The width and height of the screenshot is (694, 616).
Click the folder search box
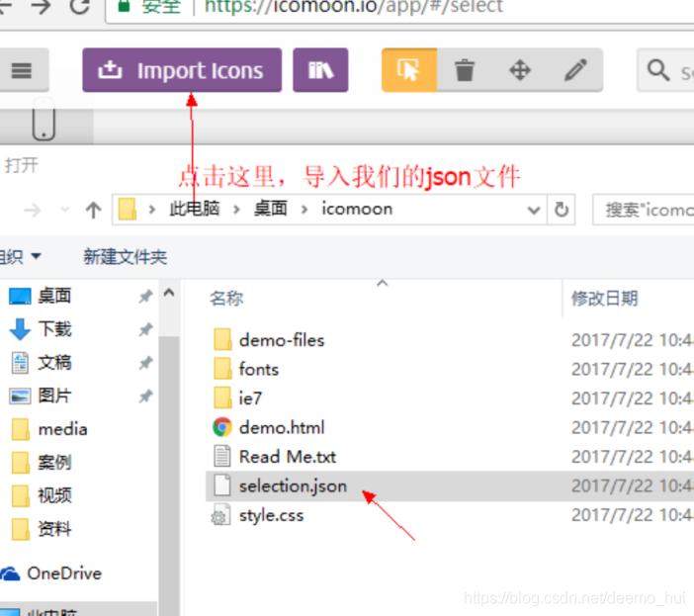pos(644,210)
